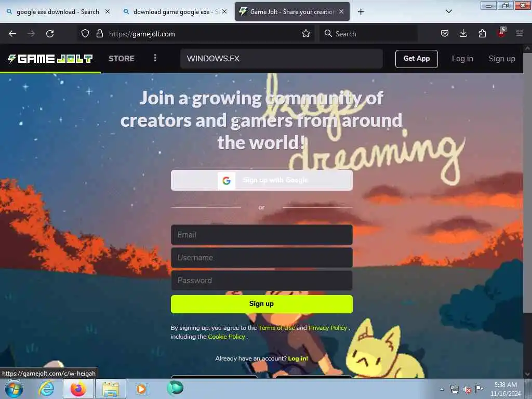Image resolution: width=532 pixels, height=399 pixels.
Task: Click the Game Jolt logo
Action: [50, 59]
